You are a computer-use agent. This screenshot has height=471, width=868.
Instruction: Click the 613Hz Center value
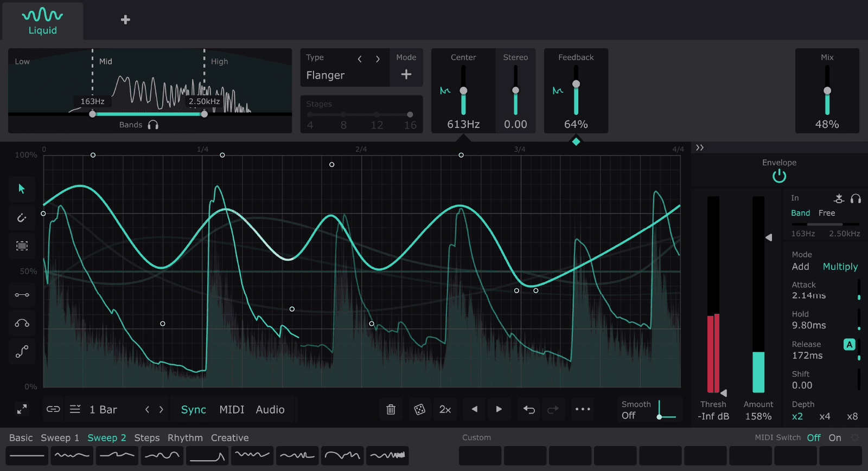(463, 125)
